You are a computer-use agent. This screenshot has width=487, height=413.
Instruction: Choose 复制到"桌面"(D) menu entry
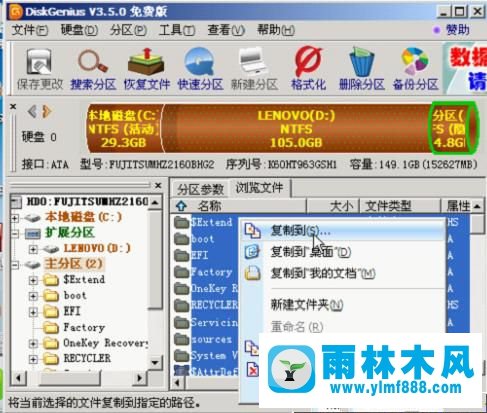tap(342, 252)
